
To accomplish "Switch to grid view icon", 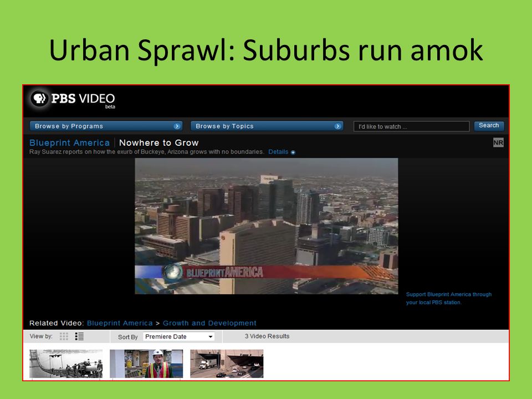I will click(64, 336).
